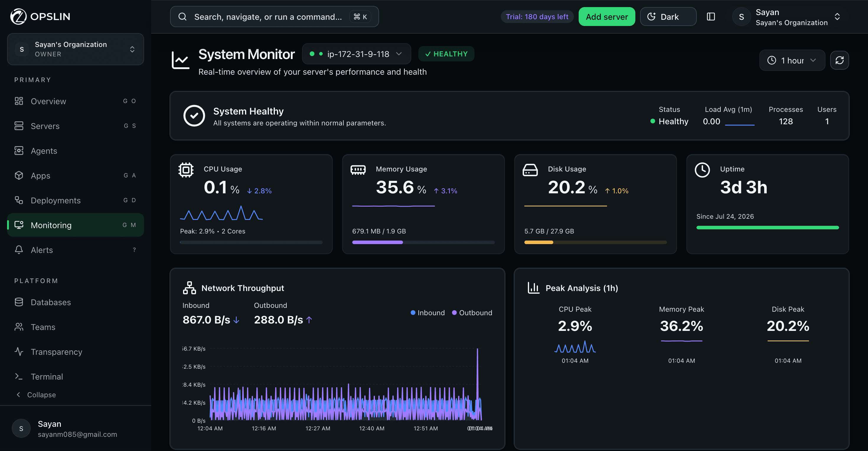This screenshot has width=868, height=451.
Task: Click the 867.0 B/s inbound value
Action: tap(206, 320)
